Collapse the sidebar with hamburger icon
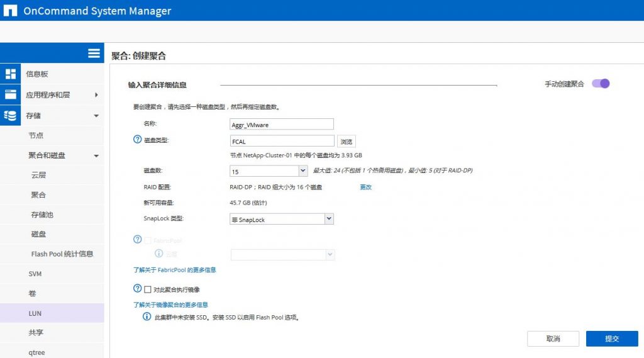644x358 pixels. tap(94, 53)
